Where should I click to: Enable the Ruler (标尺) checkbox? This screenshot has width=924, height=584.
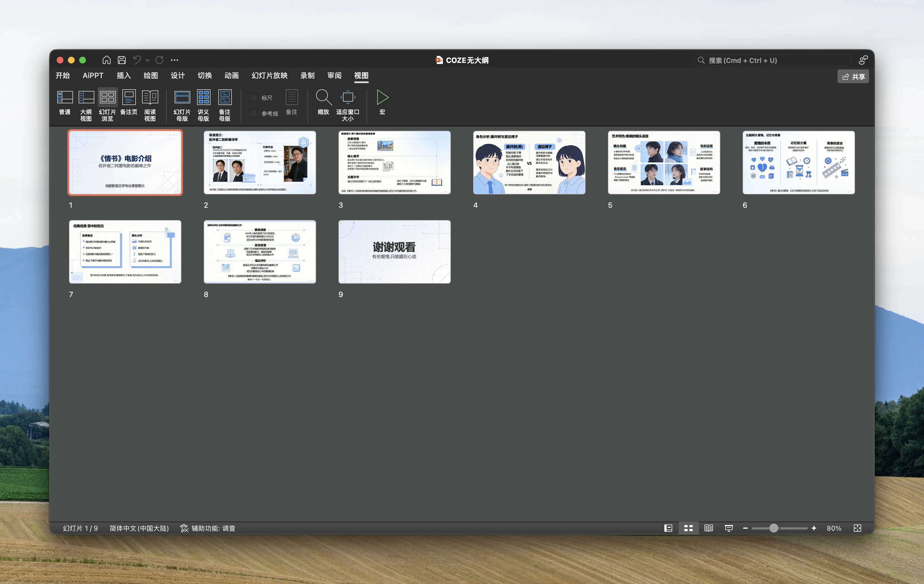tap(254, 98)
